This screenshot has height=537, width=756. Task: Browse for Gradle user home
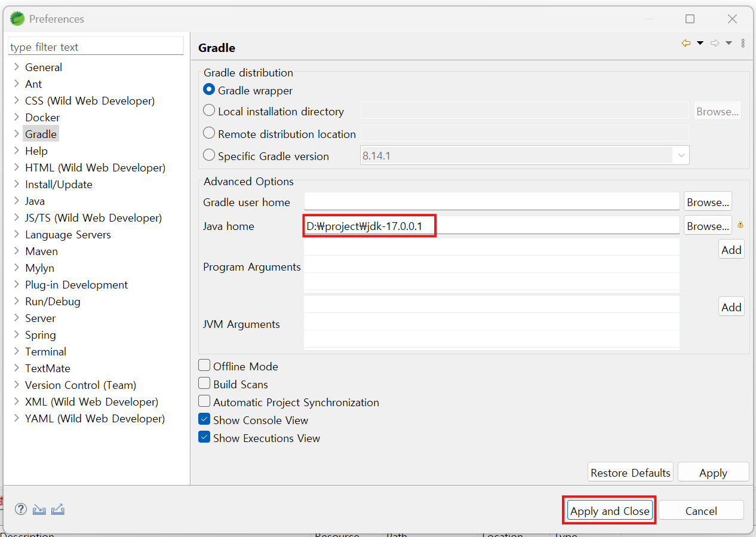pos(708,201)
